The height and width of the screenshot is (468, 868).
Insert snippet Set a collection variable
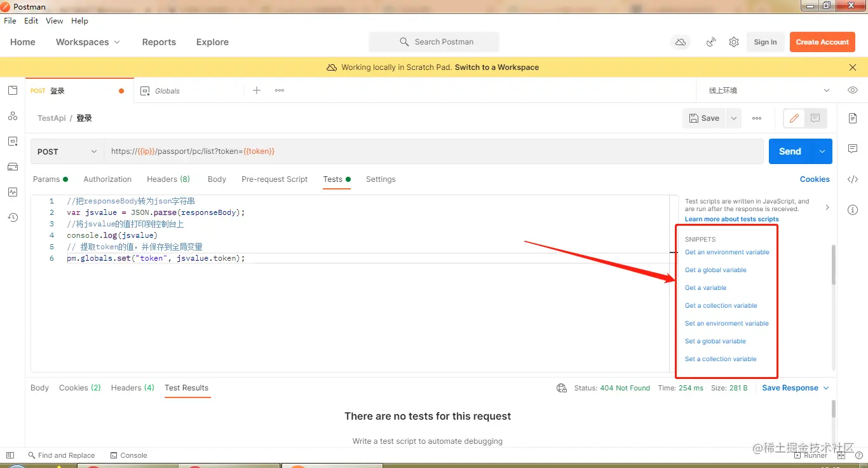pyautogui.click(x=721, y=359)
